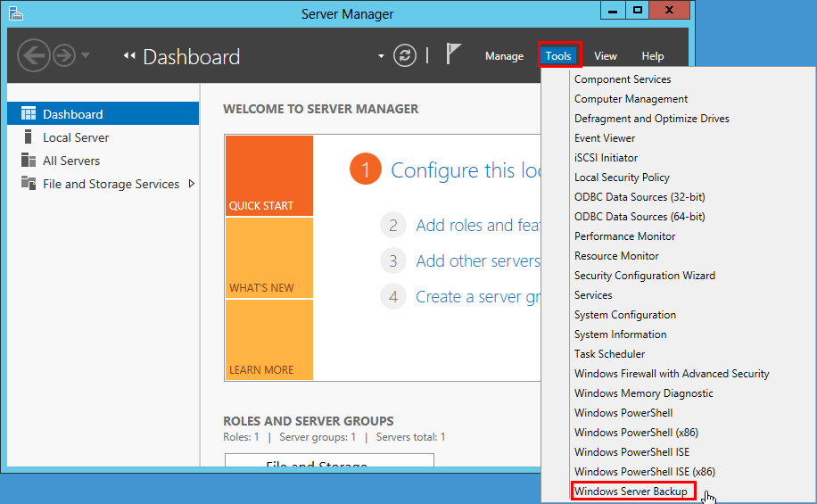817x504 pixels.
Task: Launch Windows Memory Diagnostic
Action: coord(644,393)
